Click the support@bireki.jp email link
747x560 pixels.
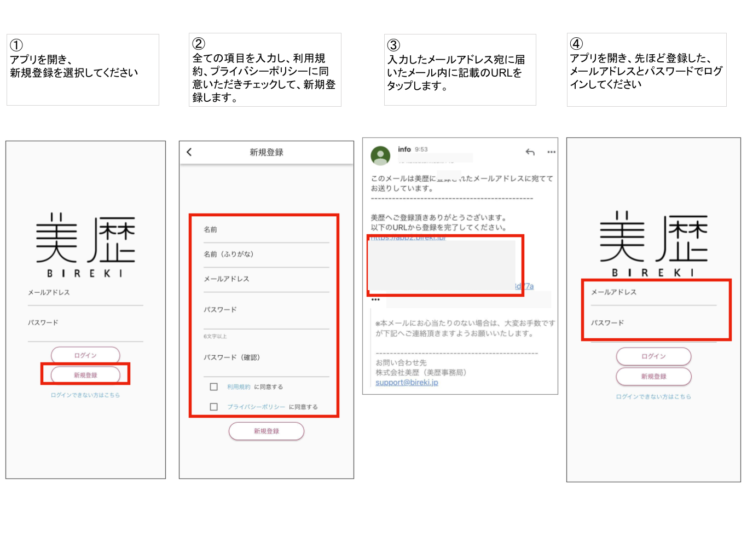tap(407, 383)
